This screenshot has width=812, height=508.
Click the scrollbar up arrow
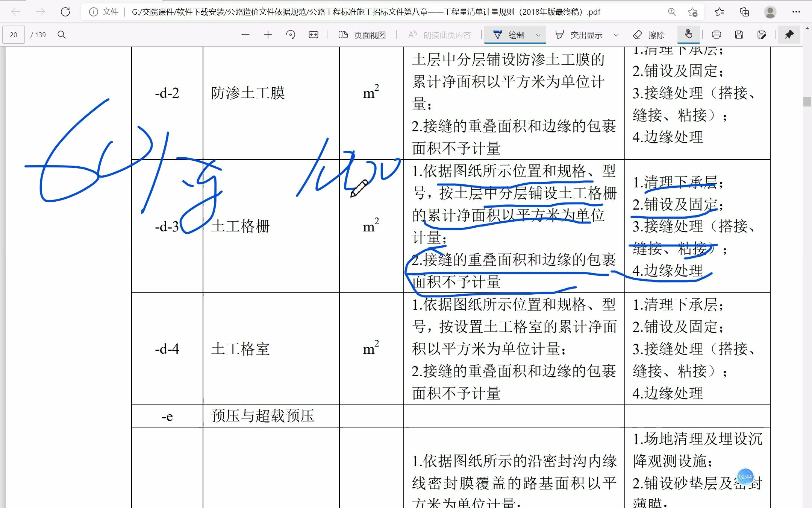click(807, 28)
